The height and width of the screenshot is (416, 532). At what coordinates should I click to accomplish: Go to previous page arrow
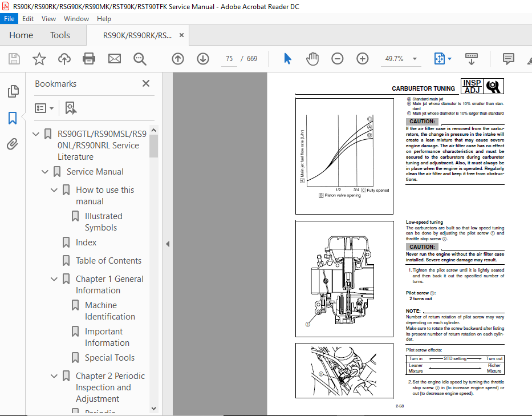[x=178, y=59]
